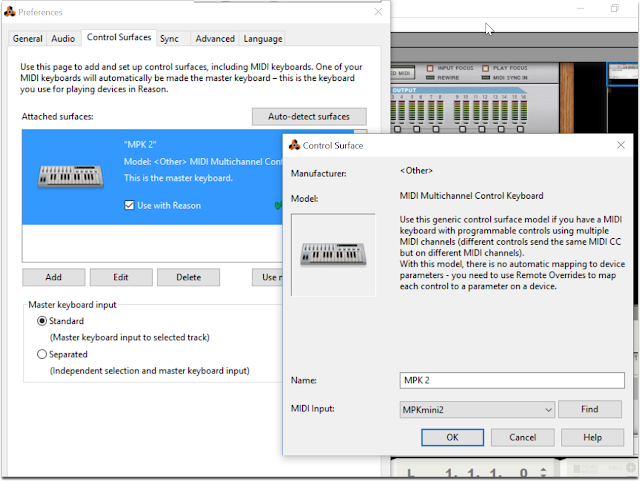The height and width of the screenshot is (481, 640).
Task: Click the Reason logo in Preferences title bar
Action: [x=10, y=12]
